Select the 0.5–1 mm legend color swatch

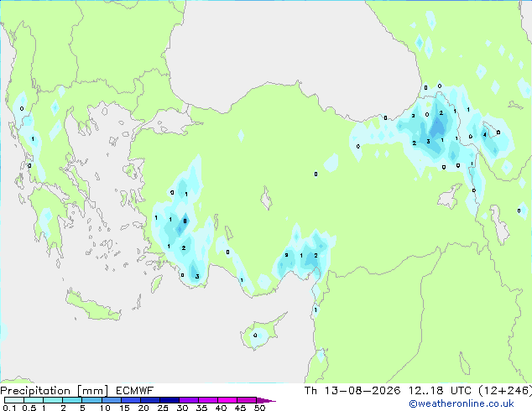tap(34, 400)
